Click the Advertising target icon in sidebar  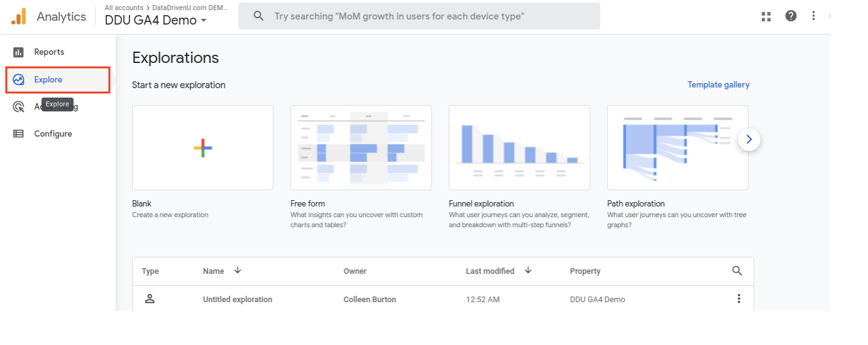tap(19, 107)
